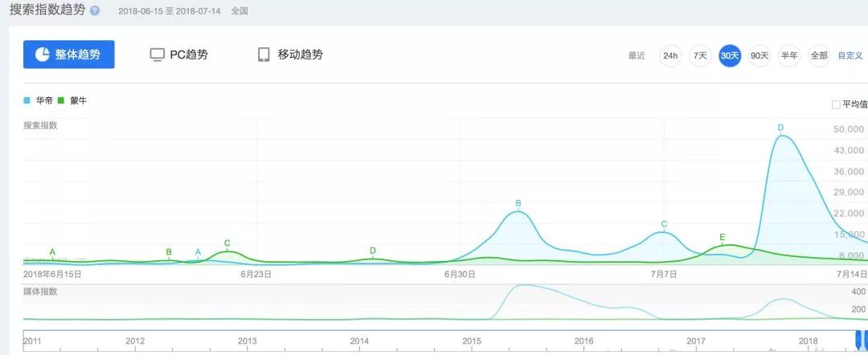This screenshot has height=355, width=868.
Task: Enable the 平均值 checkbox
Action: [x=836, y=104]
